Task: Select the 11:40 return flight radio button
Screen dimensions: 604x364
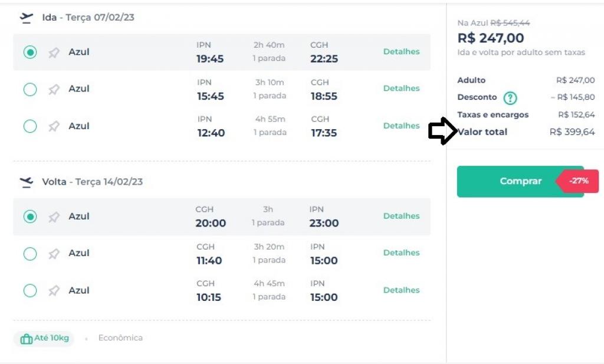Action: (x=30, y=254)
